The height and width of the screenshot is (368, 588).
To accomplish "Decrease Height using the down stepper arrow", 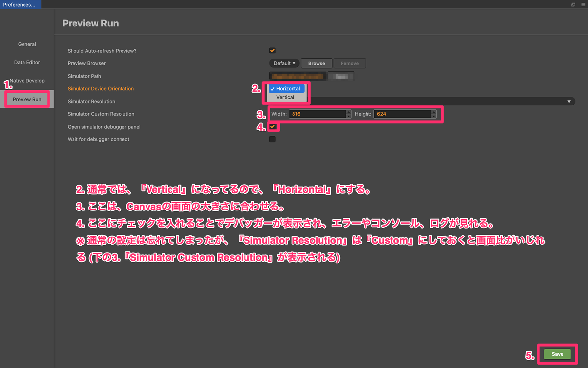I will click(434, 116).
